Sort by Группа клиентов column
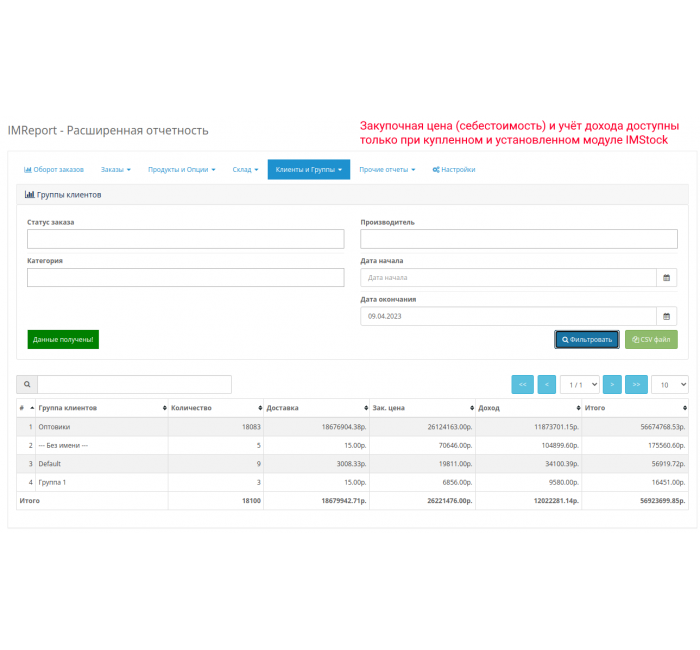 102,408
